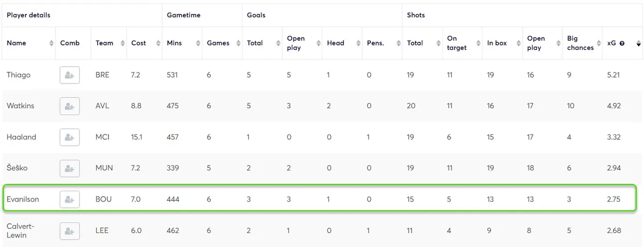Click the Thiago player name
This screenshot has height=247, width=644.
click(18, 75)
